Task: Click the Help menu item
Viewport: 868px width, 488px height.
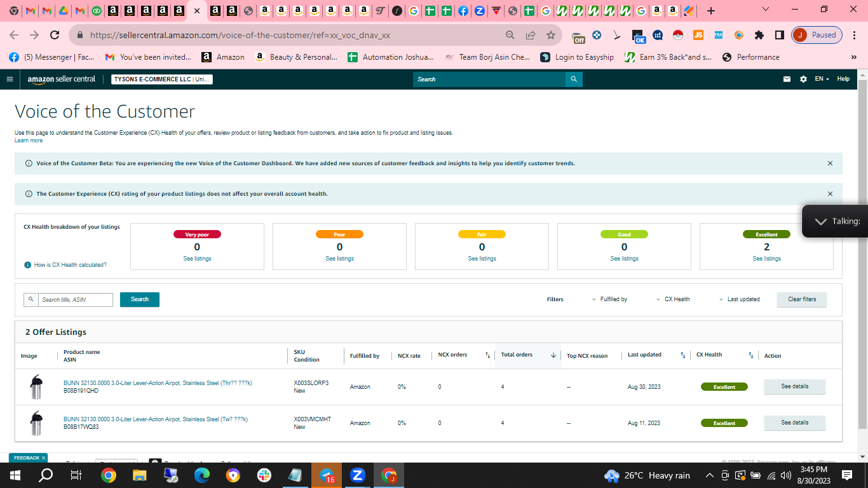Action: (843, 79)
